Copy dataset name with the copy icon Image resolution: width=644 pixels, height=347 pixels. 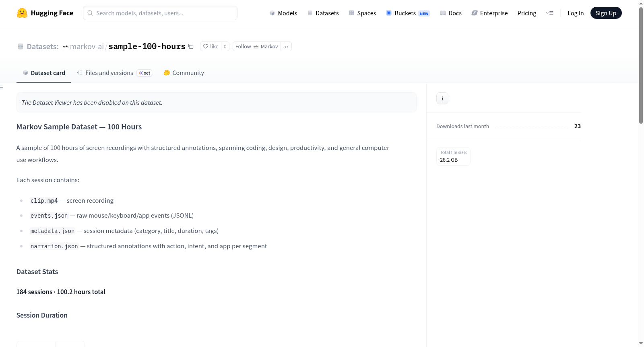[191, 46]
